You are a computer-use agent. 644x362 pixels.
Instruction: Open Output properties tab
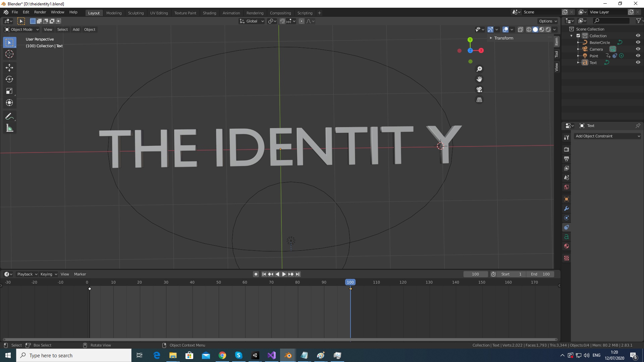coord(567,159)
